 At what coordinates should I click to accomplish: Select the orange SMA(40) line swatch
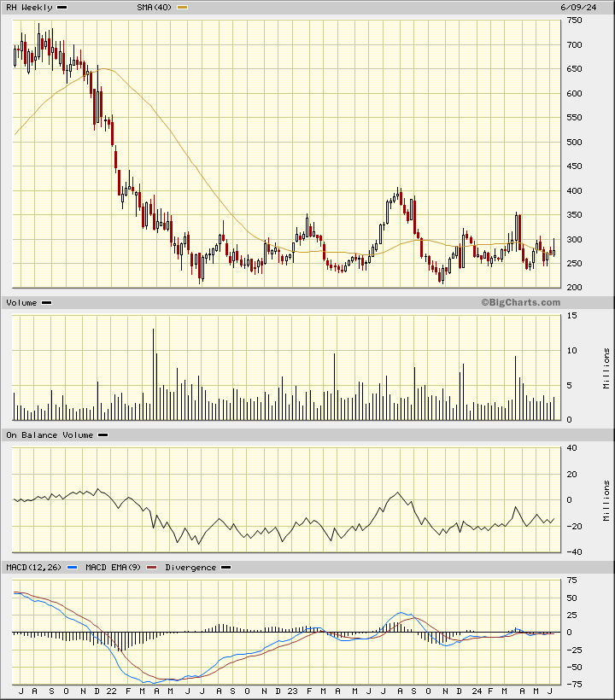pyautogui.click(x=182, y=8)
